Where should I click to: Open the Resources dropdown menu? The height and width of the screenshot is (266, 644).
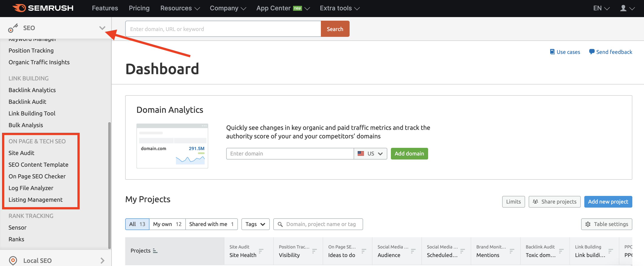[180, 8]
